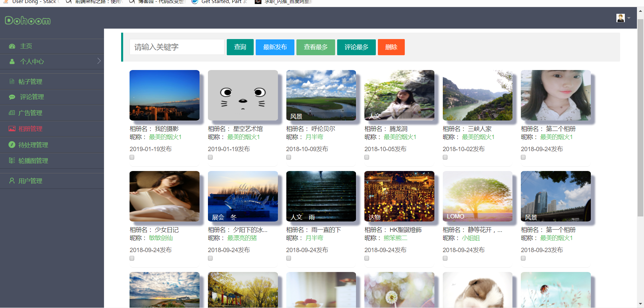Click nickname 熊笨熊二

click(x=396, y=238)
